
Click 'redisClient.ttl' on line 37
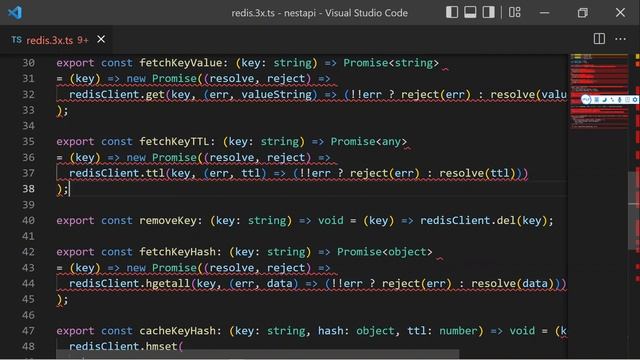pos(117,173)
